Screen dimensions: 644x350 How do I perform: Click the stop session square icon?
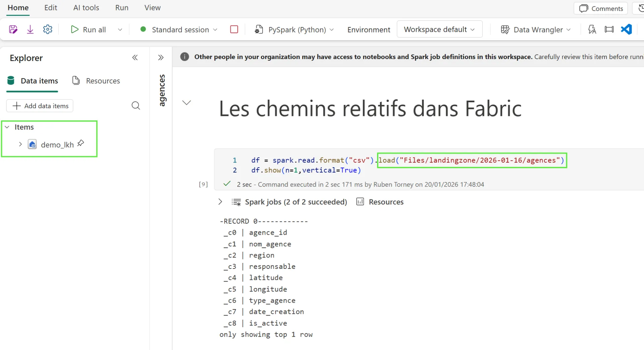coord(234,30)
